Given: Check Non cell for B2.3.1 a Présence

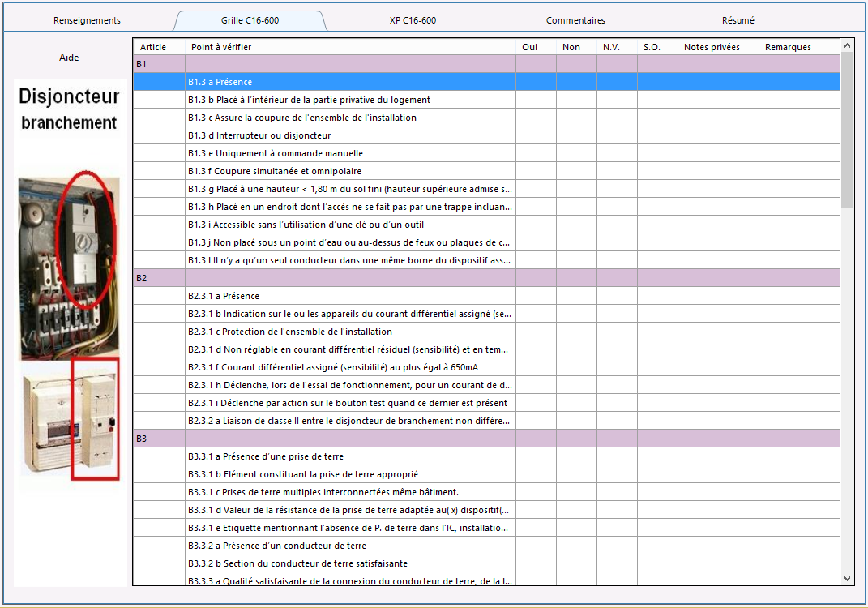Looking at the screenshot, I should pos(576,296).
